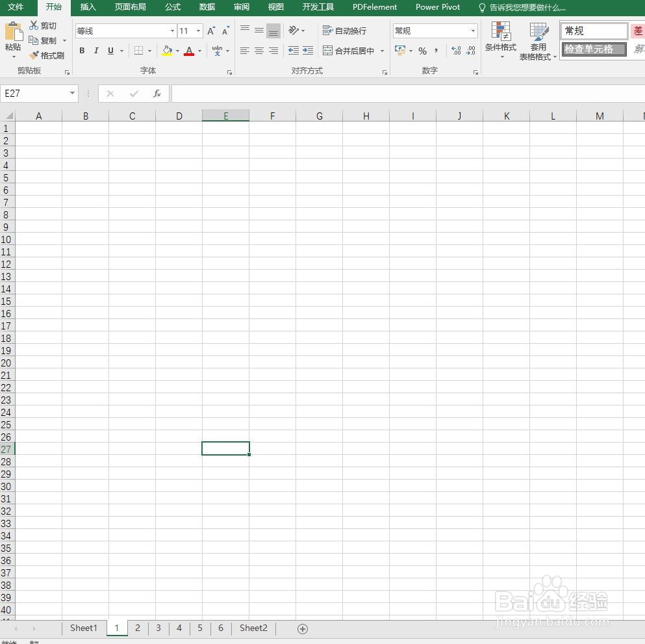Image resolution: width=645 pixels, height=644 pixels.
Task: Open Number group dialog launcher
Action: 475,72
